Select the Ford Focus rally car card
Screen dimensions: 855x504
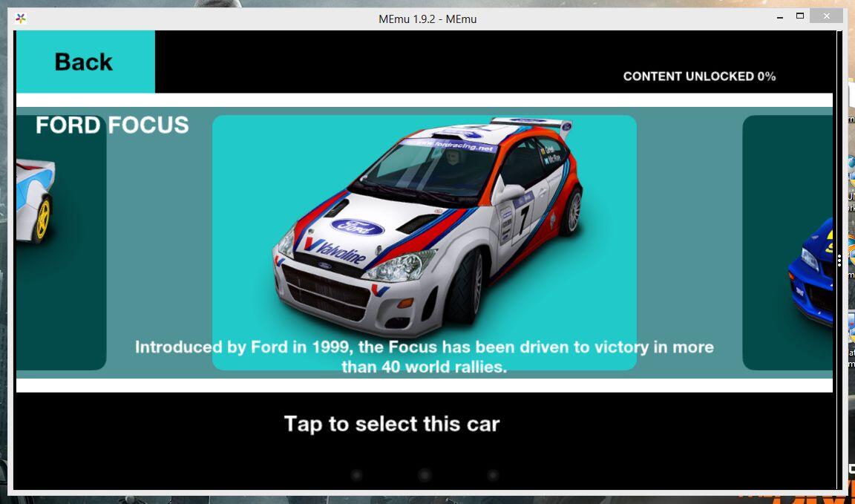tap(425, 243)
